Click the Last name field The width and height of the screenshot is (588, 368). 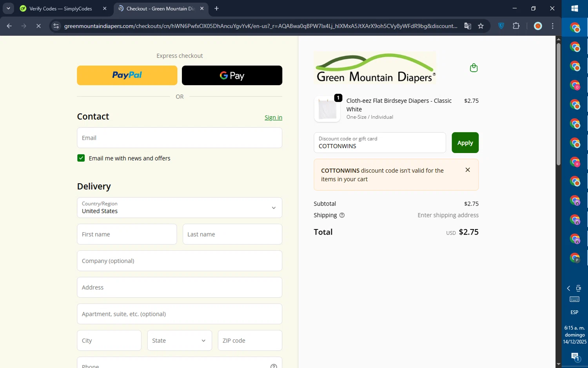pyautogui.click(x=232, y=234)
